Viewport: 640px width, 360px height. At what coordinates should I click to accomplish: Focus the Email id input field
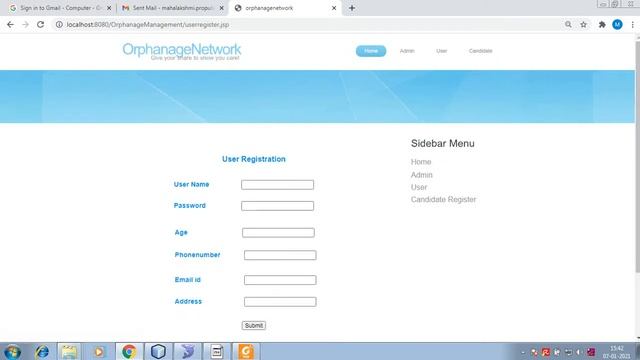pyautogui.click(x=280, y=280)
